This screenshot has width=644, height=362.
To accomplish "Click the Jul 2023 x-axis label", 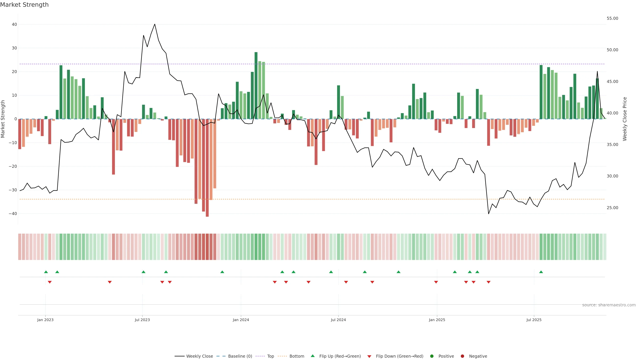I will click(142, 320).
